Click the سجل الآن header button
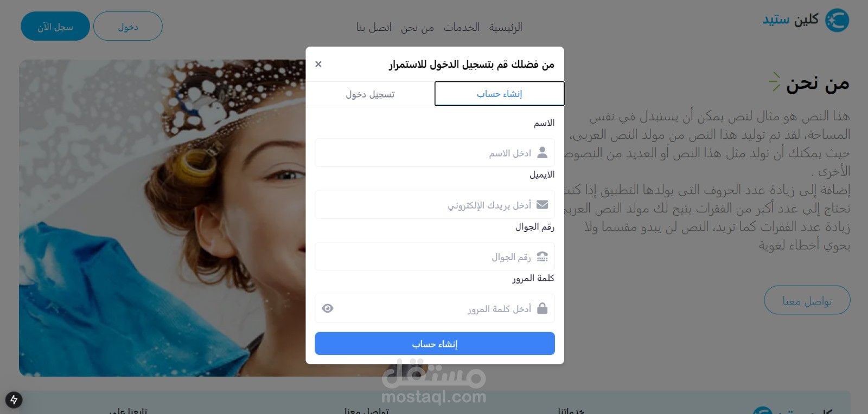This screenshot has width=868, height=414. [55, 26]
